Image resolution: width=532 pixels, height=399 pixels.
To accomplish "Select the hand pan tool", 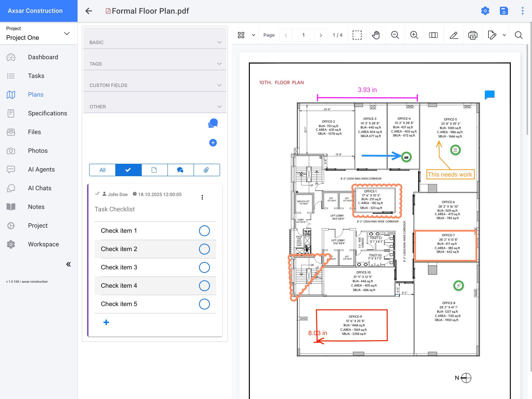I will [376, 35].
